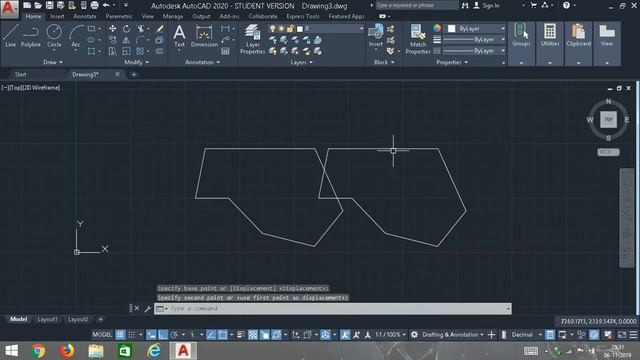Click Match Properties tool
The width and height of the screenshot is (640, 360).
pos(418,39)
